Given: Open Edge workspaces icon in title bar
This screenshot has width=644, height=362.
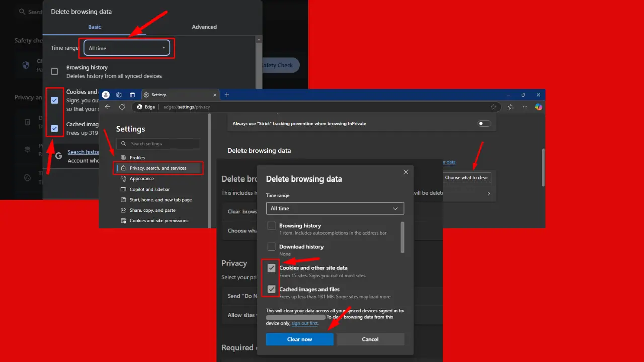Looking at the screenshot, I should [x=119, y=95].
